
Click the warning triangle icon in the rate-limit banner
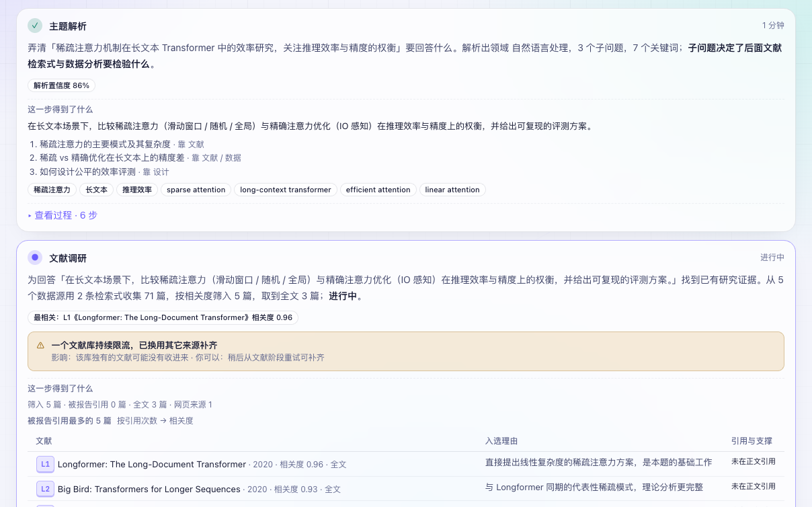coord(40,345)
